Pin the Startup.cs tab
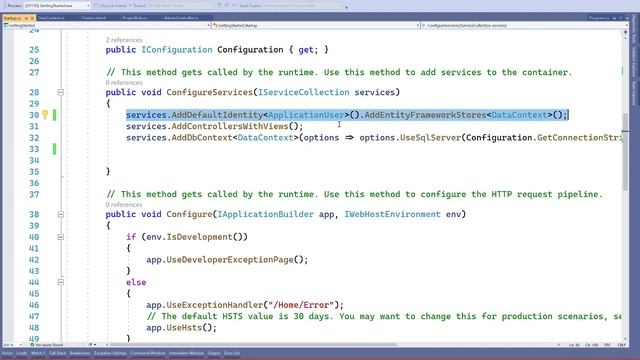The height and width of the screenshot is (360, 640). click(x=26, y=18)
